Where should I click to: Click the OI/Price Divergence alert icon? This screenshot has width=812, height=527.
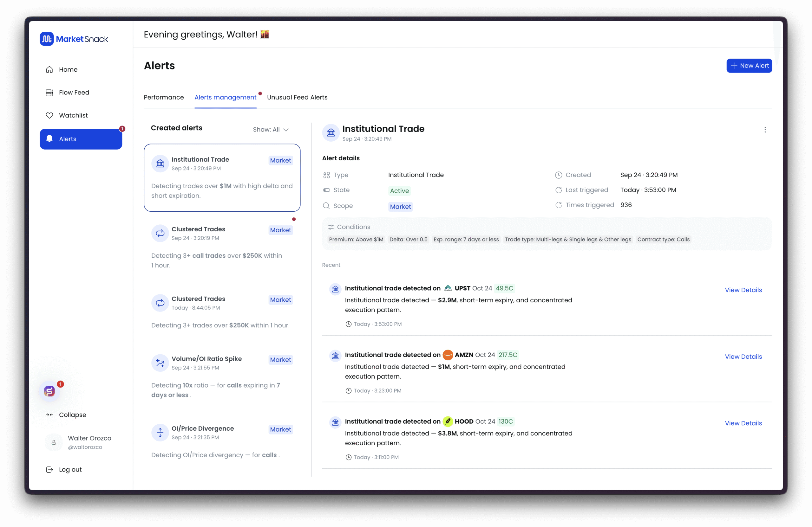tap(160, 433)
